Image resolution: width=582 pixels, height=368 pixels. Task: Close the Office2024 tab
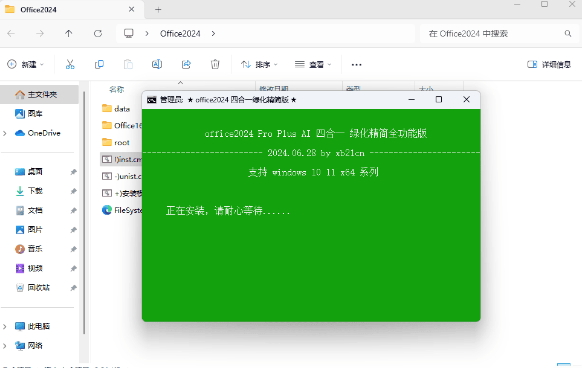(x=131, y=9)
